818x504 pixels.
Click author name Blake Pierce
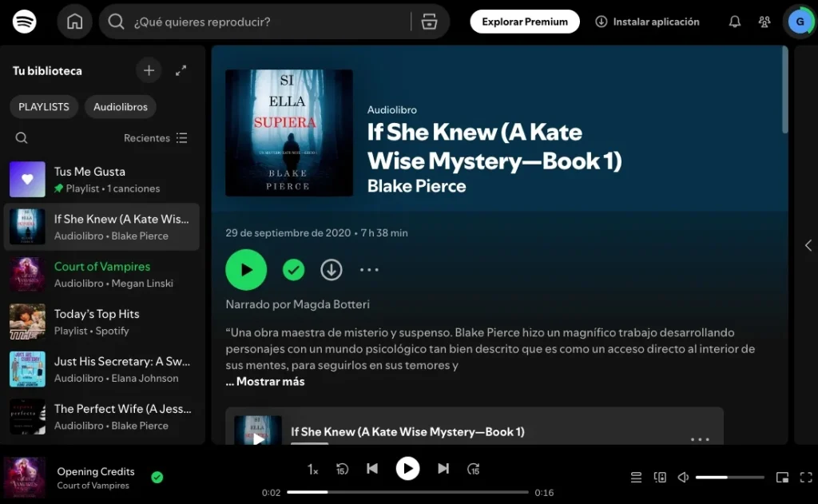pyautogui.click(x=416, y=186)
